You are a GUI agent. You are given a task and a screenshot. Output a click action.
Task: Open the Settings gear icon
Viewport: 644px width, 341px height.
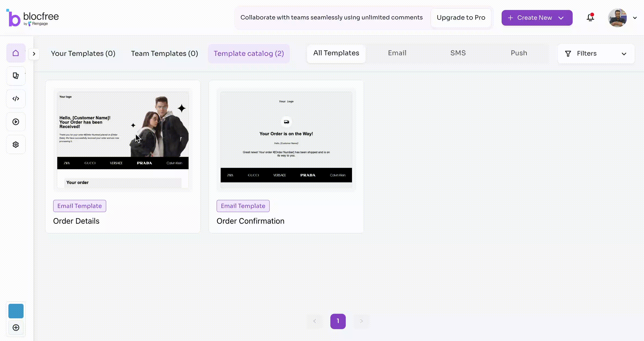(16, 145)
